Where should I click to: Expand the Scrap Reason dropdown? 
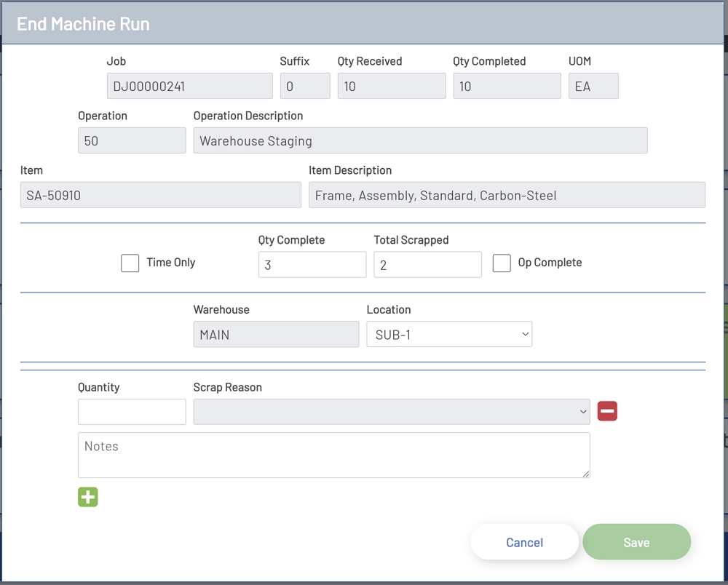[x=391, y=412]
